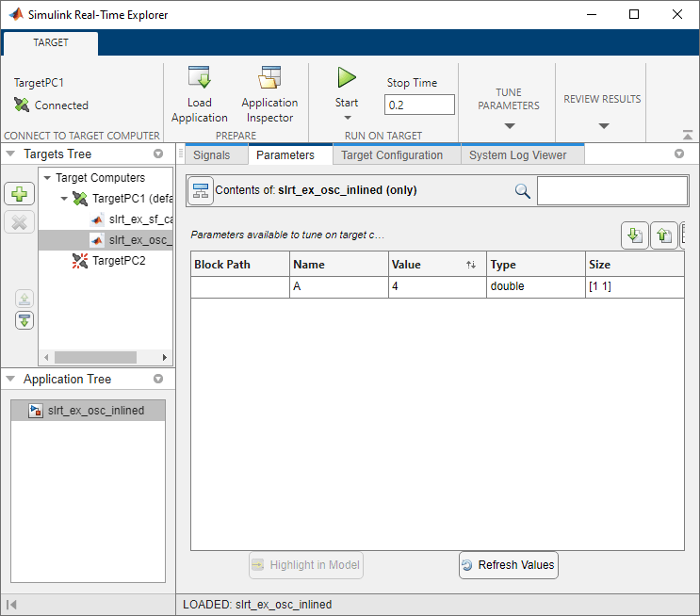Click the import parameters green down-arrow icon
The width and height of the screenshot is (700, 616).
(x=634, y=235)
